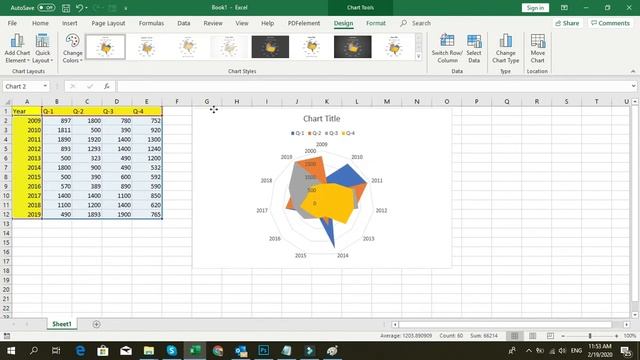Apply the first chart style thumbnail
The width and height of the screenshot is (640, 360).
105,47
